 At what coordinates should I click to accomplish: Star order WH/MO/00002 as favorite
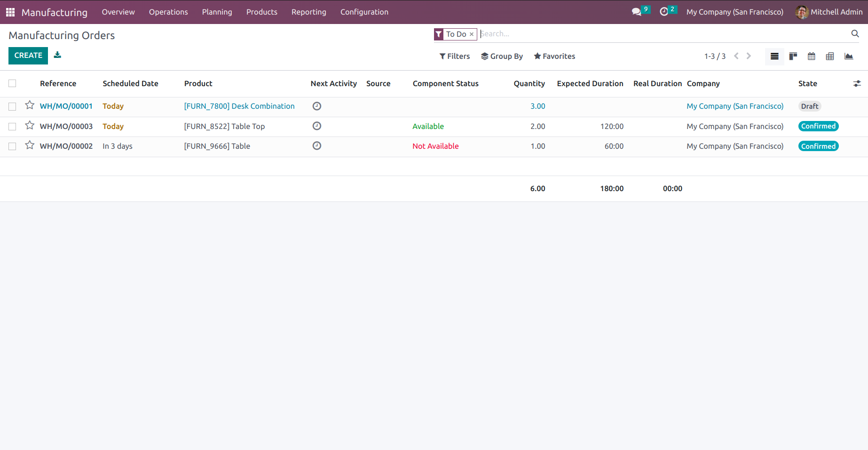[x=30, y=145]
